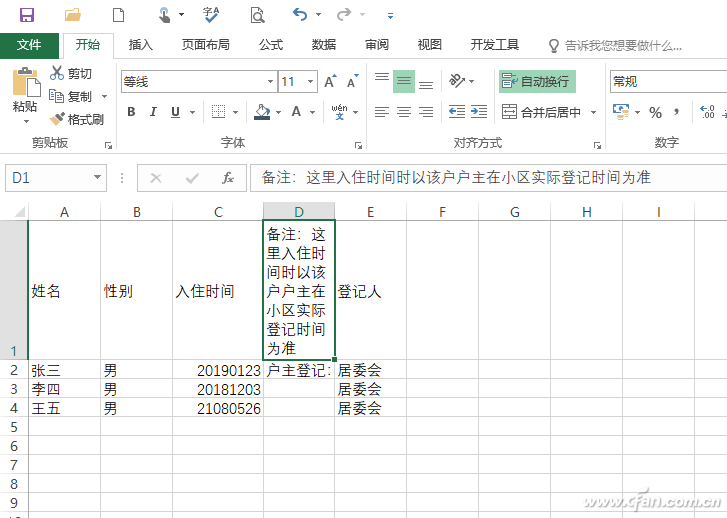Activate the 格式刷 format painter
This screenshot has height=518, width=727.
click(x=77, y=119)
